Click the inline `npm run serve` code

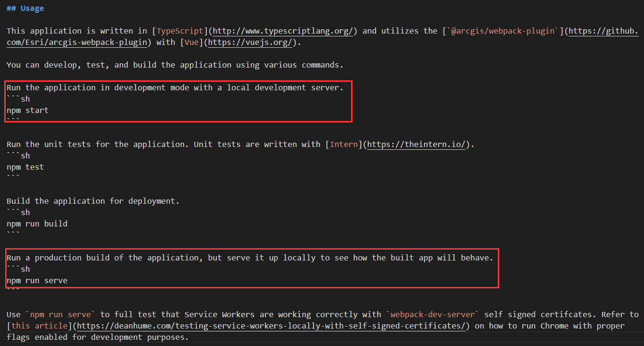61,314
